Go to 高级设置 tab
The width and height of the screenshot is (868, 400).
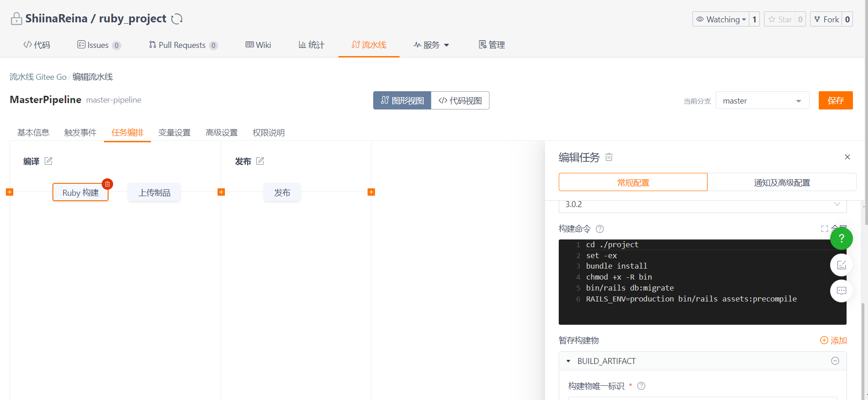[x=222, y=132]
